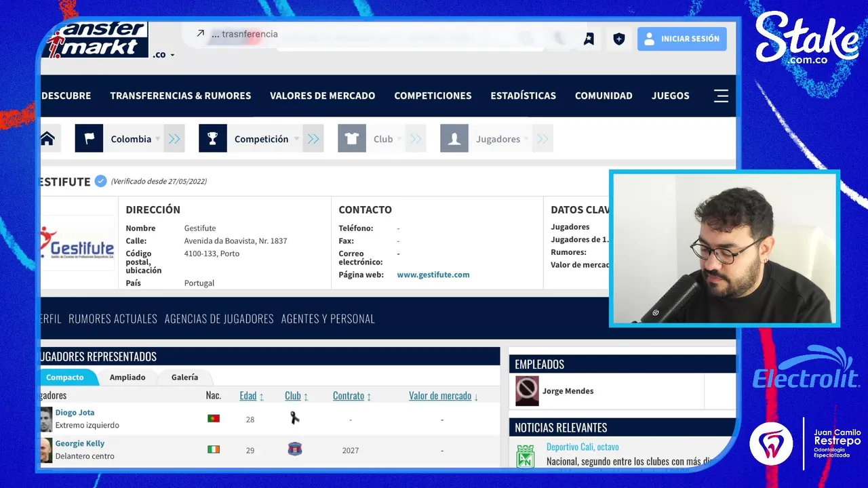Click the shield plus icon in the header
The image size is (868, 488).
click(618, 39)
